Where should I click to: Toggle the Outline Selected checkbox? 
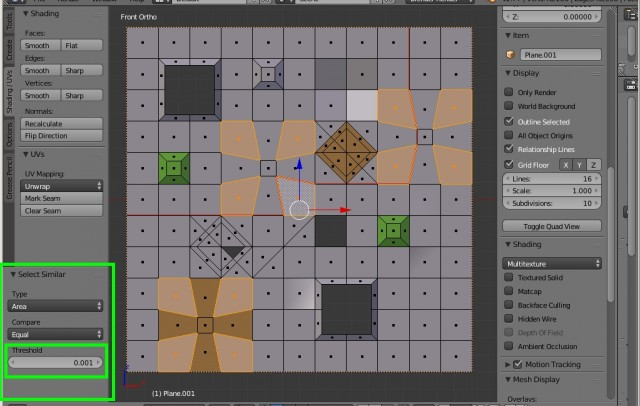pos(509,121)
